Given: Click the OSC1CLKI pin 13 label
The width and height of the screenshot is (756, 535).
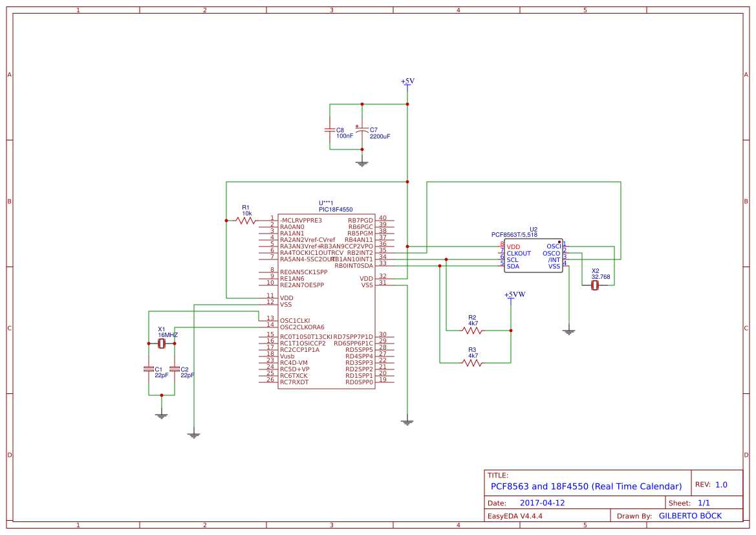Looking at the screenshot, I should click(x=295, y=321).
